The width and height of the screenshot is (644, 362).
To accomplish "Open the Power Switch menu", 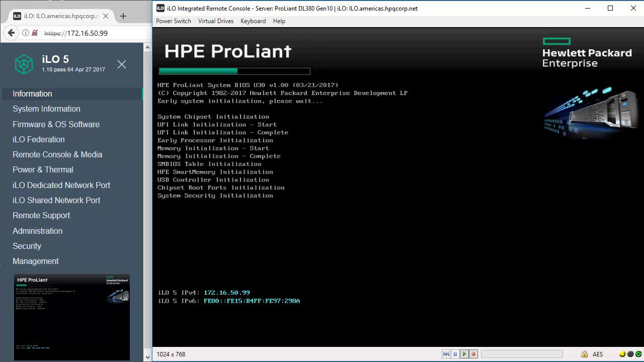I will tap(174, 21).
